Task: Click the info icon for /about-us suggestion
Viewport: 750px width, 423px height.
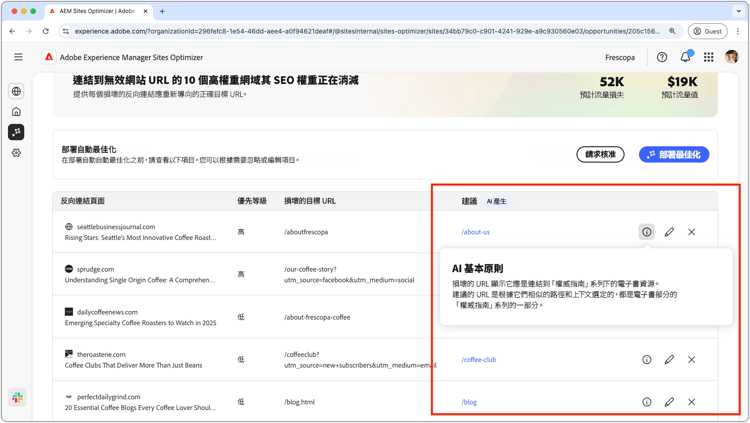Action: click(647, 232)
